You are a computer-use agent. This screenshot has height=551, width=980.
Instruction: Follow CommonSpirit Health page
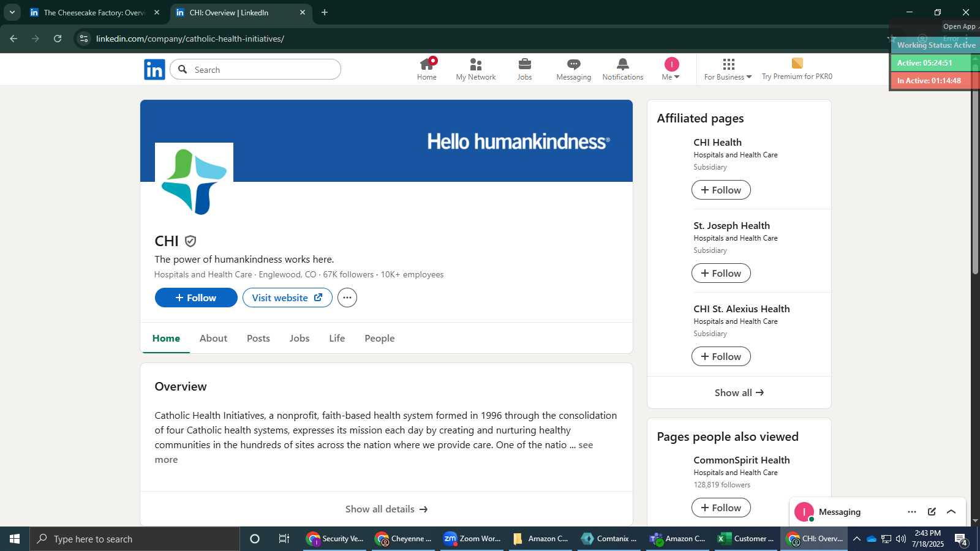pyautogui.click(x=721, y=508)
